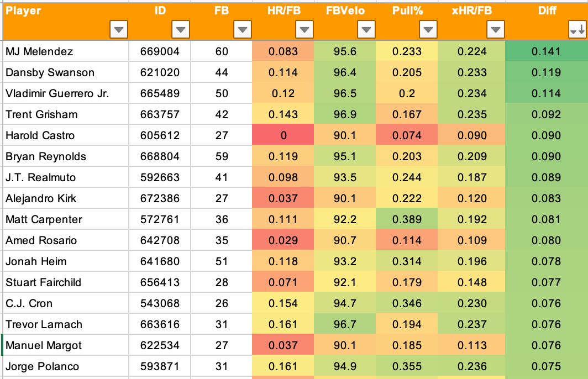Click ID cell 543068

click(x=160, y=303)
